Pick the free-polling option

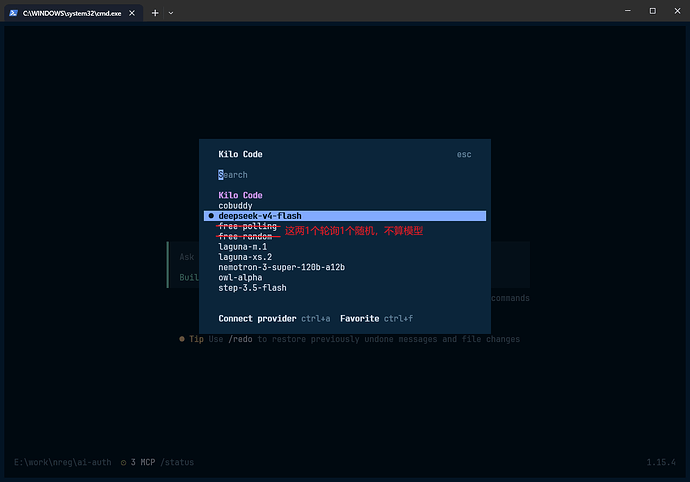pyautogui.click(x=248, y=226)
